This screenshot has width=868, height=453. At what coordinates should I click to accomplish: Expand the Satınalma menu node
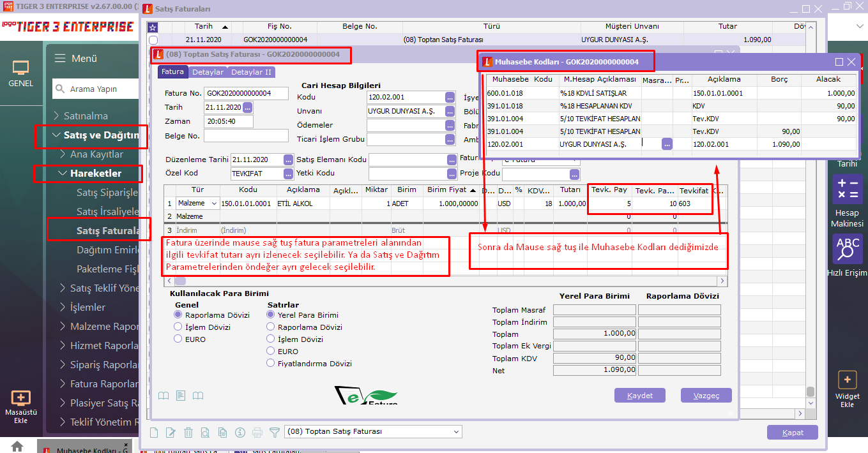click(56, 116)
